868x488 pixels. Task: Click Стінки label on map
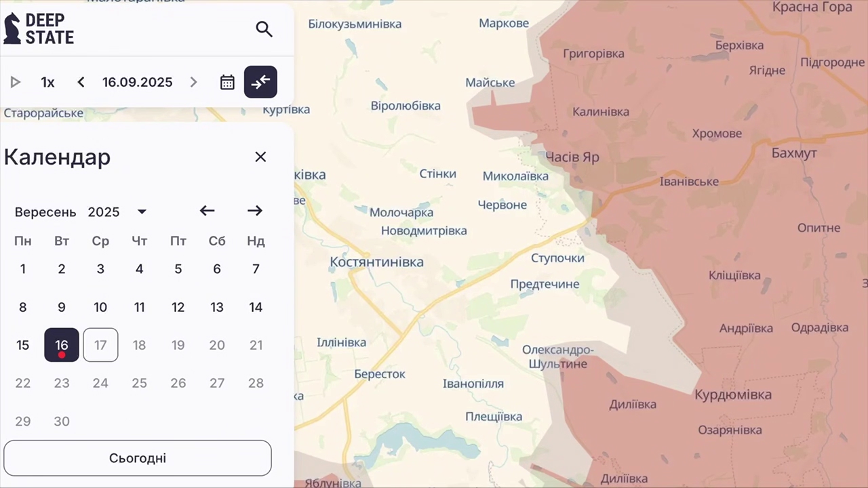click(x=438, y=174)
